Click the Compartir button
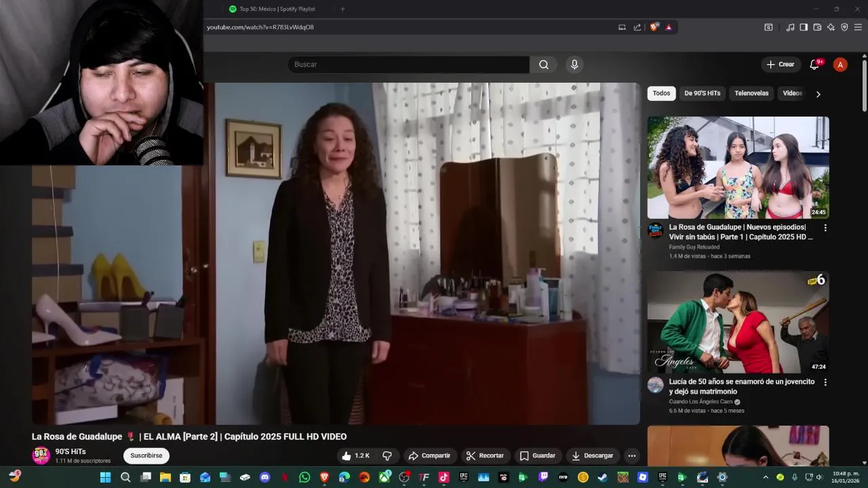This screenshot has width=868, height=488. pos(429,455)
